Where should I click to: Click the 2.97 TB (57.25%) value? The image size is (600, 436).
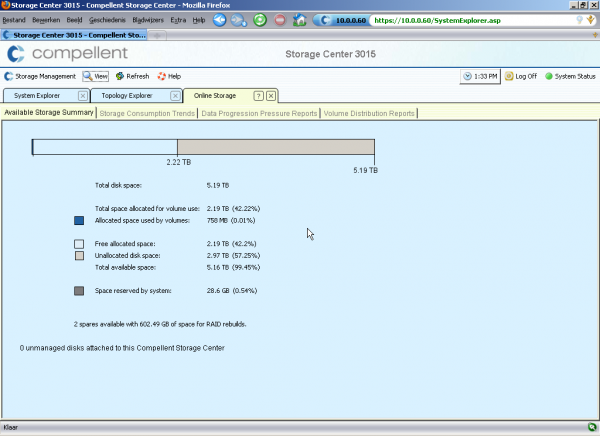[x=233, y=256]
